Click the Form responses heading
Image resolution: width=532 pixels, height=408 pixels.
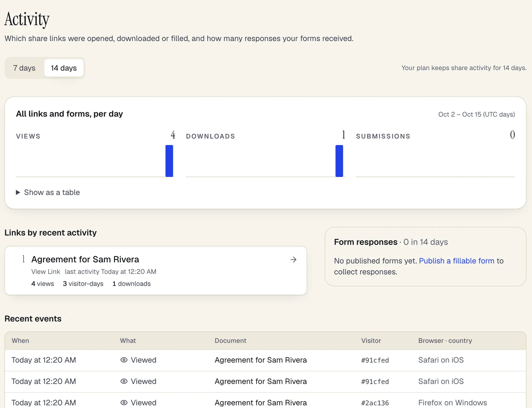pyautogui.click(x=366, y=242)
